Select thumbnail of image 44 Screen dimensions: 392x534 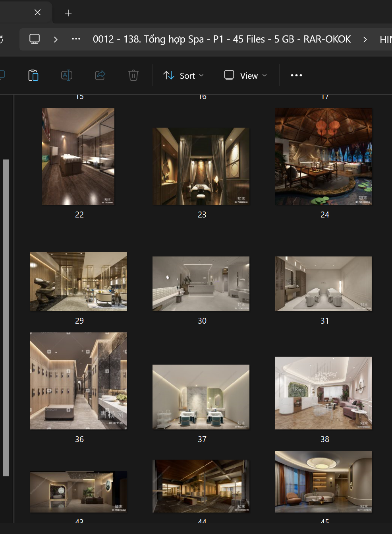(x=201, y=486)
